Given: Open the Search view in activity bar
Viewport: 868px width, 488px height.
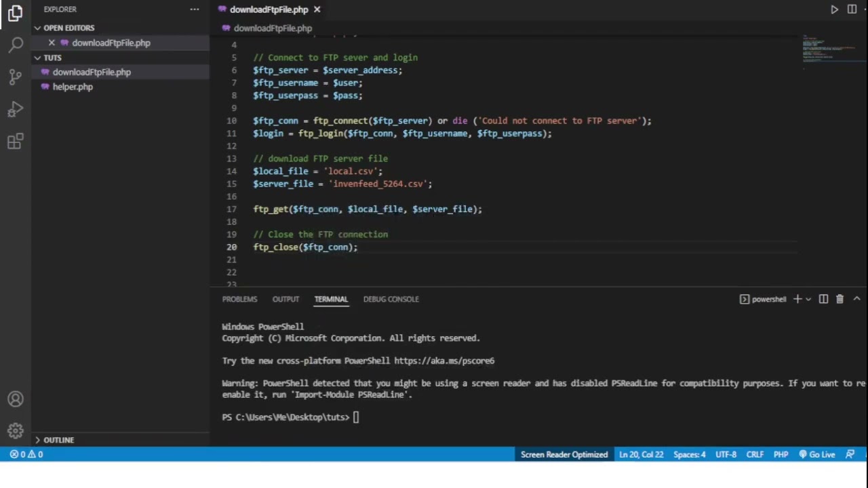Looking at the screenshot, I should click(15, 45).
